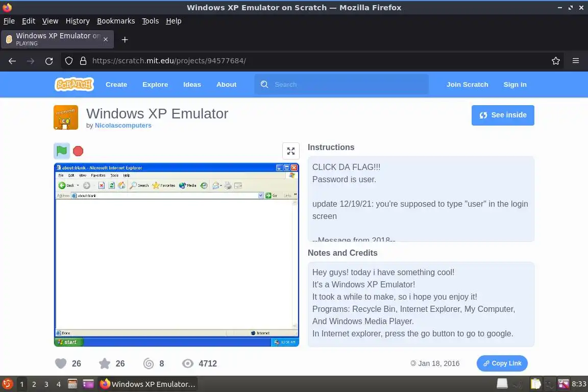The width and height of the screenshot is (588, 392).
Task: Click Ideas in the Scratch navigation
Action: 192,84
